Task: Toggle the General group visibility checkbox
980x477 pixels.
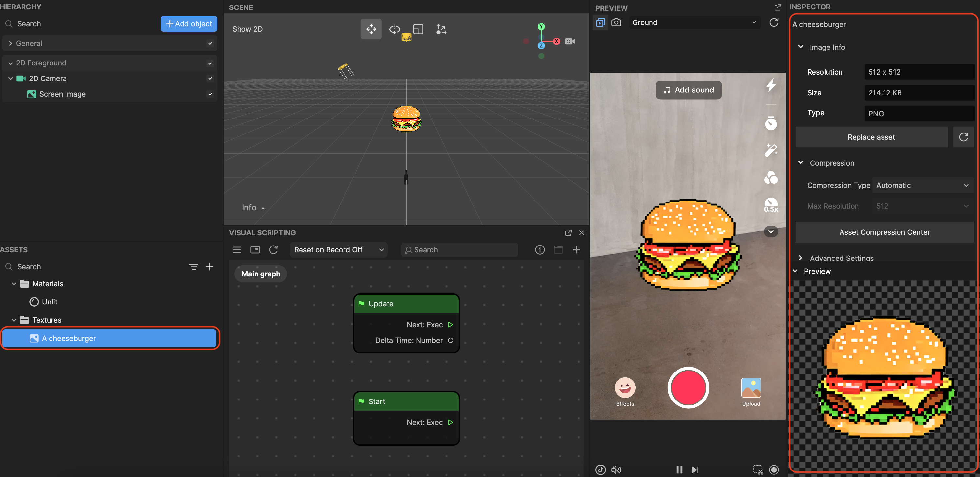Action: pos(210,43)
